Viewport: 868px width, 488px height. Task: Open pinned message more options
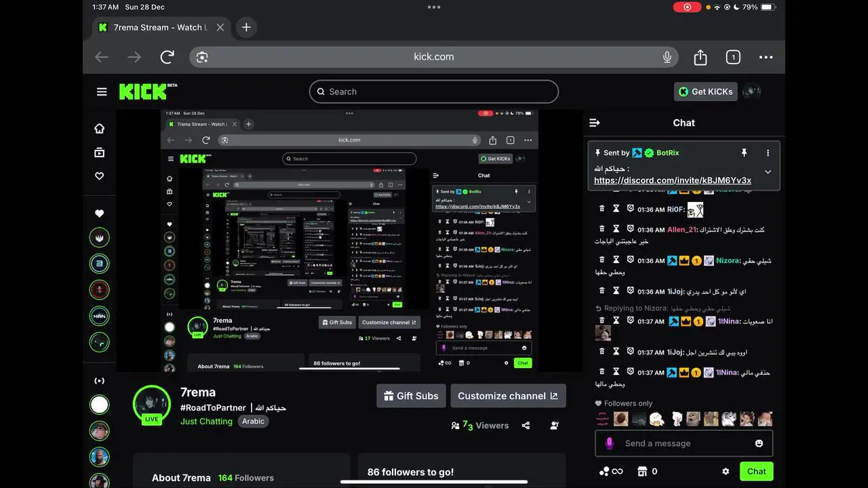click(768, 153)
